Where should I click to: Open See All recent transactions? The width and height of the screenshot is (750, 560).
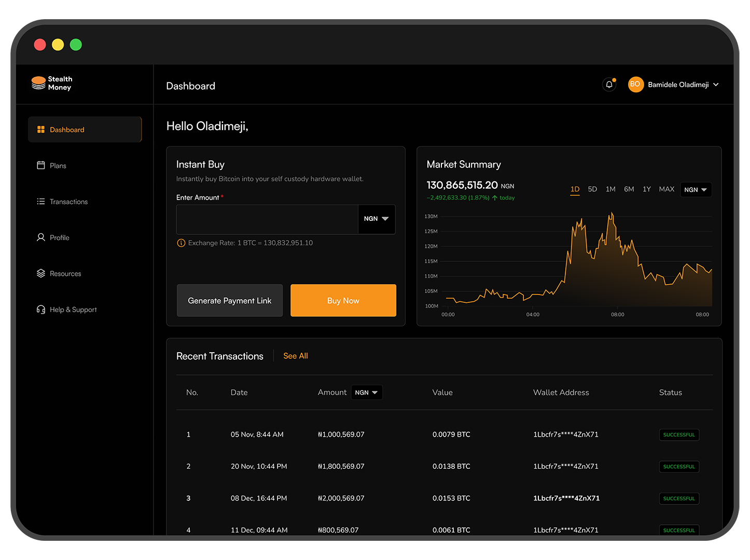[x=295, y=356]
